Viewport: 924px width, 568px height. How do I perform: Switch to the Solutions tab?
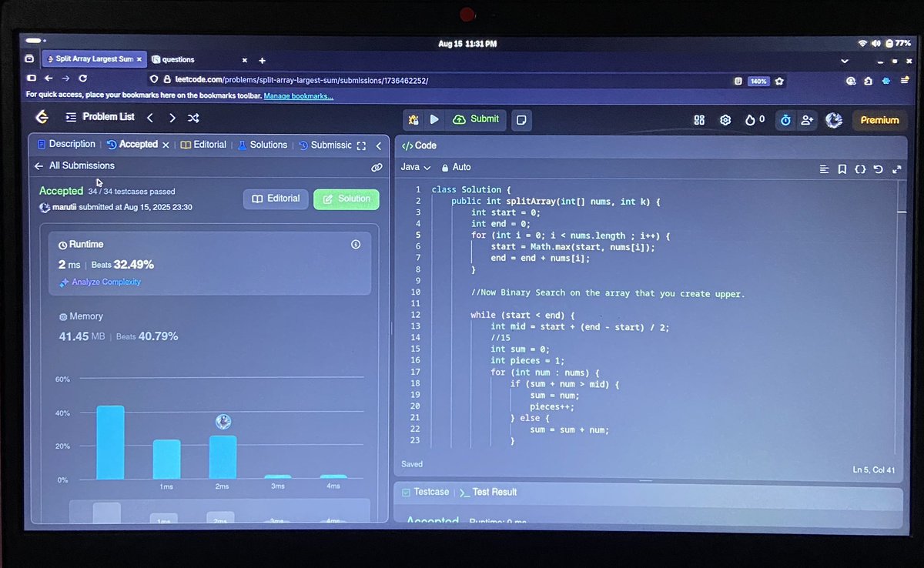pos(263,145)
